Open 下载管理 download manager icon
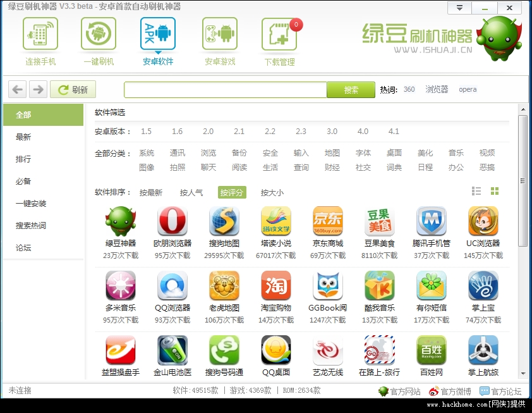The width and height of the screenshot is (532, 413). [x=279, y=34]
